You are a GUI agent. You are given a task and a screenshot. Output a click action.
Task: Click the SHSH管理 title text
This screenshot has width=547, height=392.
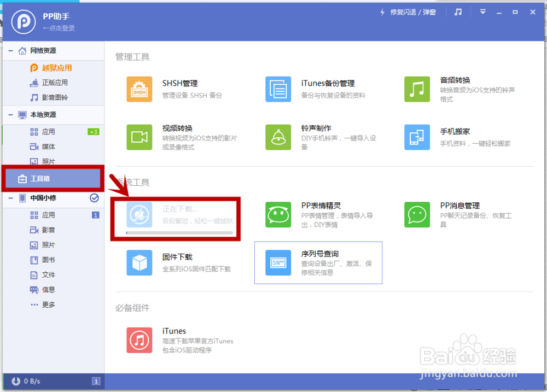tap(180, 83)
